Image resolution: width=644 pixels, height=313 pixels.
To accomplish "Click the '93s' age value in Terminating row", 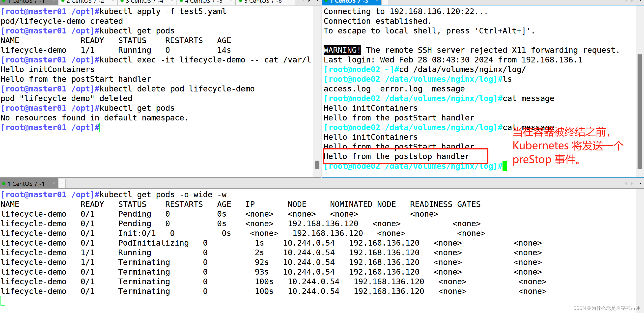I will click(x=261, y=272).
